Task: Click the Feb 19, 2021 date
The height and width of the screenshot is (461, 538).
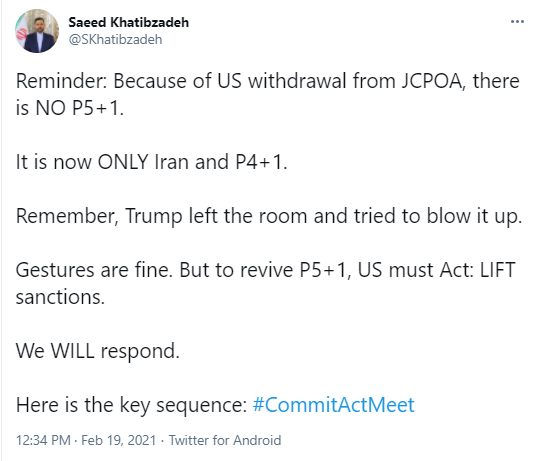Action: pyautogui.click(x=118, y=440)
